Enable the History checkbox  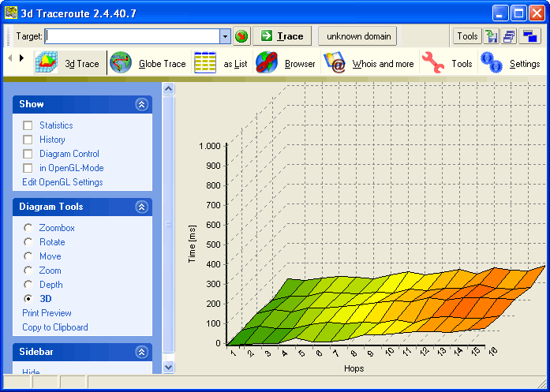pyautogui.click(x=28, y=140)
